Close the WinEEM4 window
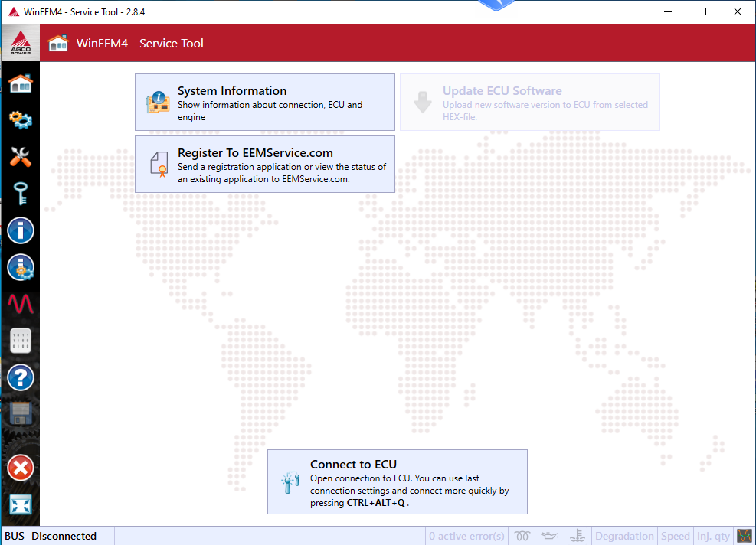 coord(737,11)
